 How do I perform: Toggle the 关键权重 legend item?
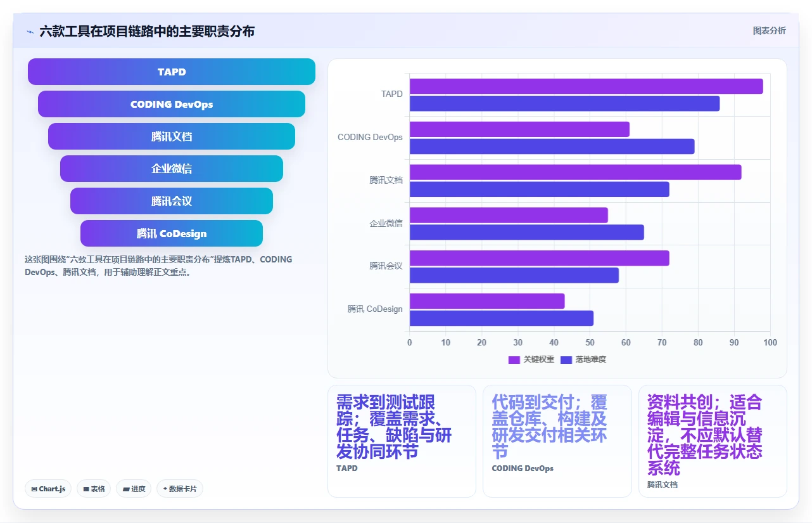tap(531, 359)
